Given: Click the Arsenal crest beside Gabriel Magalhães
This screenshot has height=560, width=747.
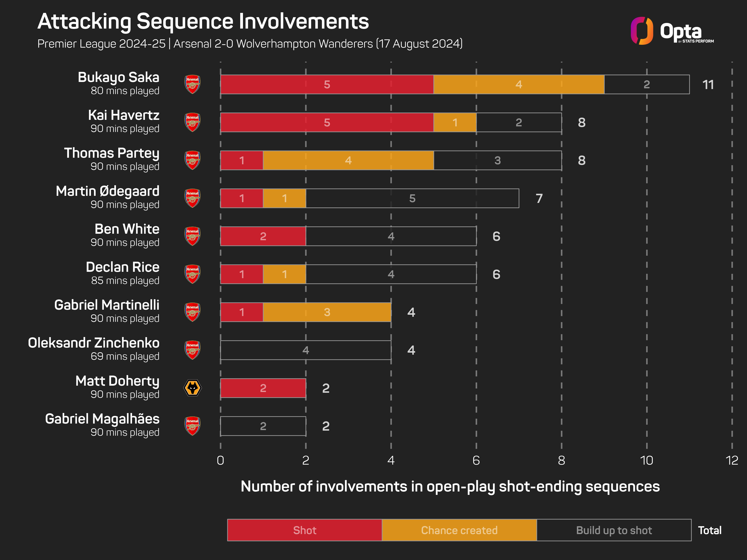Looking at the screenshot, I should click(x=193, y=426).
